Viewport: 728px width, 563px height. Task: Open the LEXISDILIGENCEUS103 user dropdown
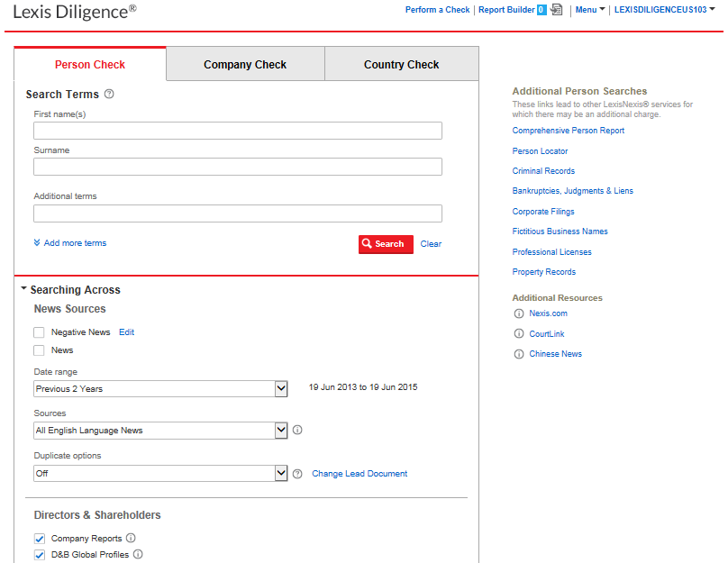664,10
